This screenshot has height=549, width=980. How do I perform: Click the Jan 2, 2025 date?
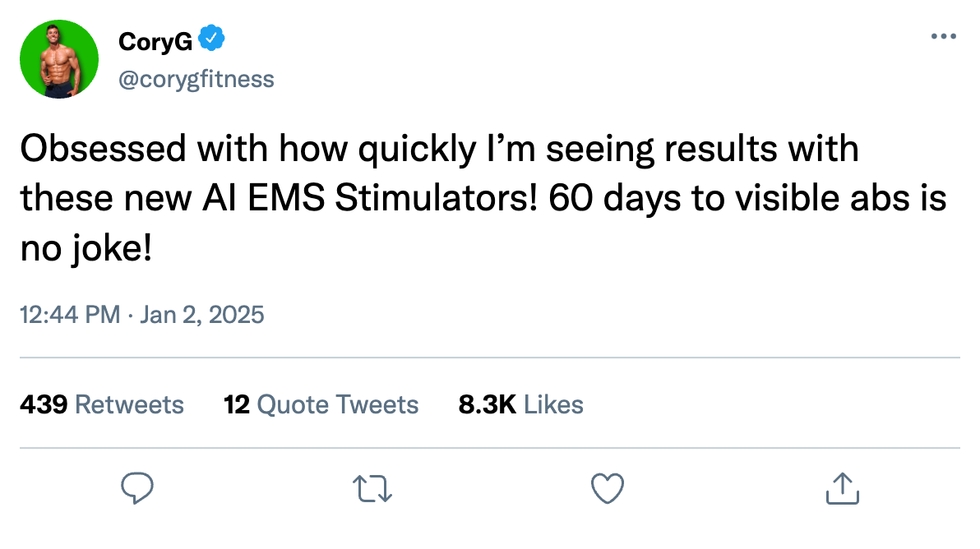click(x=202, y=315)
